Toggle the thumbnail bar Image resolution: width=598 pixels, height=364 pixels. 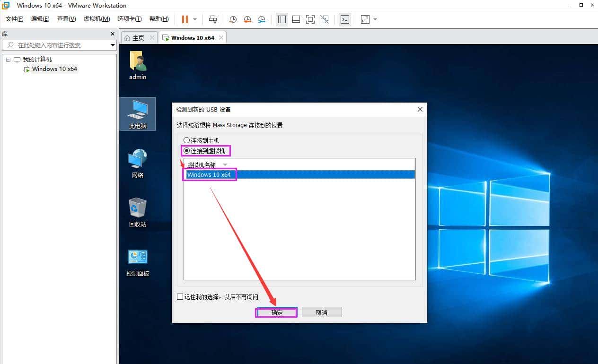pos(296,19)
